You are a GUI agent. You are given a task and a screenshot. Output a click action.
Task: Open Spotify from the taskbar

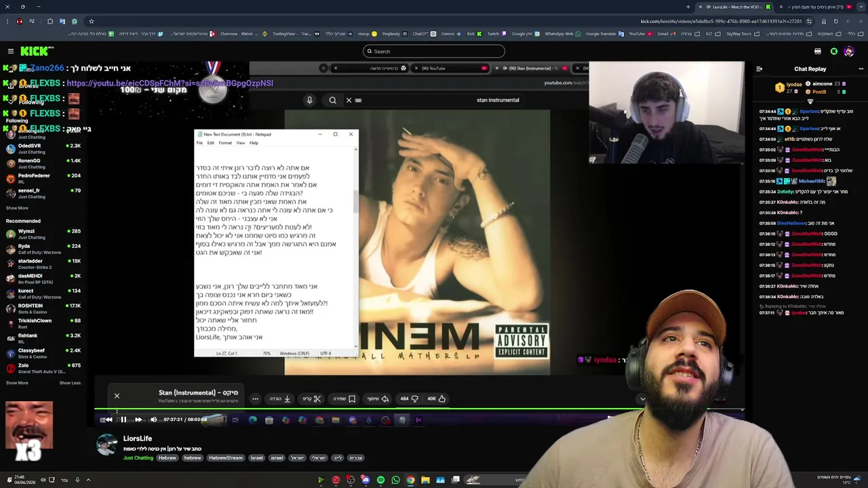point(380,480)
